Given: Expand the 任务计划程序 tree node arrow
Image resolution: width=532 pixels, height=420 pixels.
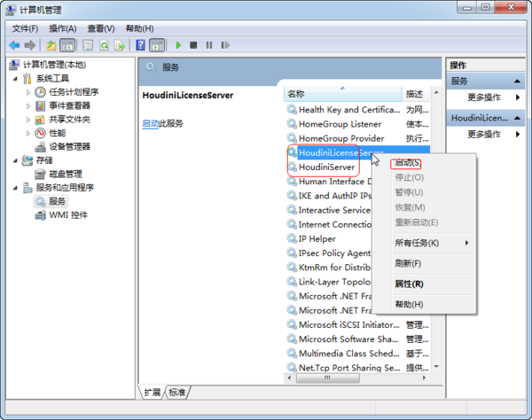Looking at the screenshot, I should coord(28,92).
